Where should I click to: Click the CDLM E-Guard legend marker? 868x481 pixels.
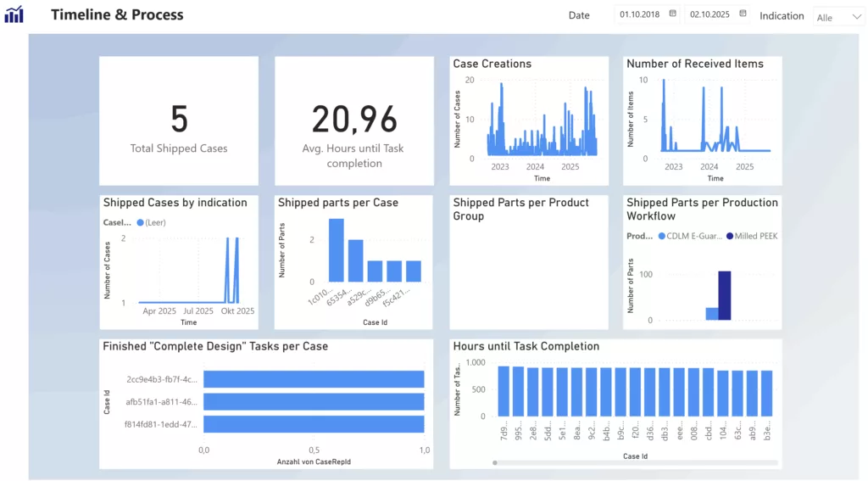[661, 236]
